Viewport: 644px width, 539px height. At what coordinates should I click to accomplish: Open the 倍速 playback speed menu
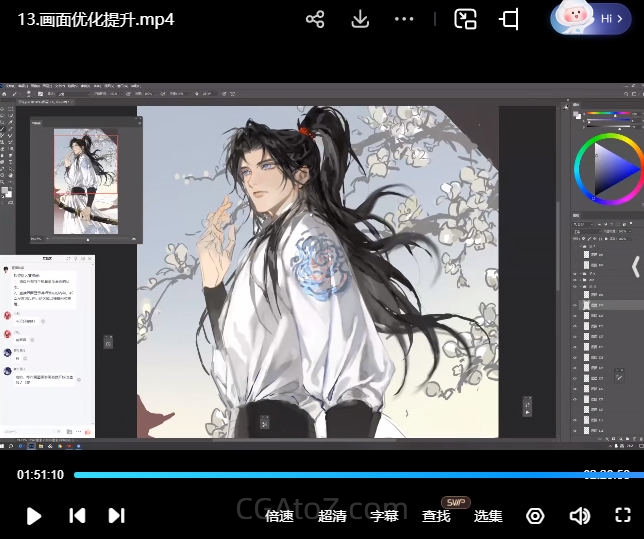(x=279, y=516)
